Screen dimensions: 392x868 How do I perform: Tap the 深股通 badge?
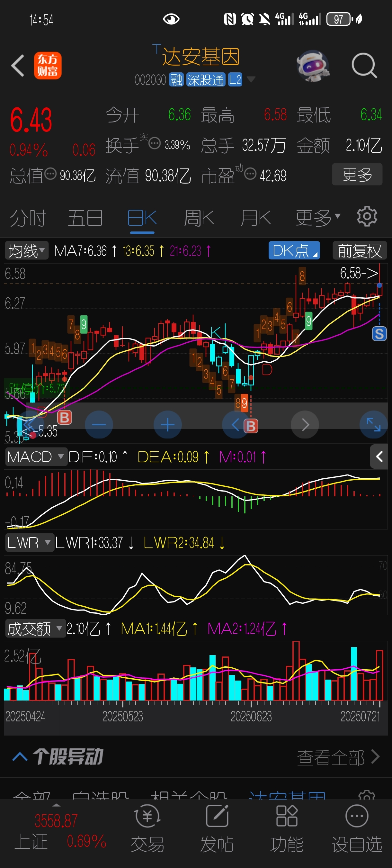(x=206, y=80)
